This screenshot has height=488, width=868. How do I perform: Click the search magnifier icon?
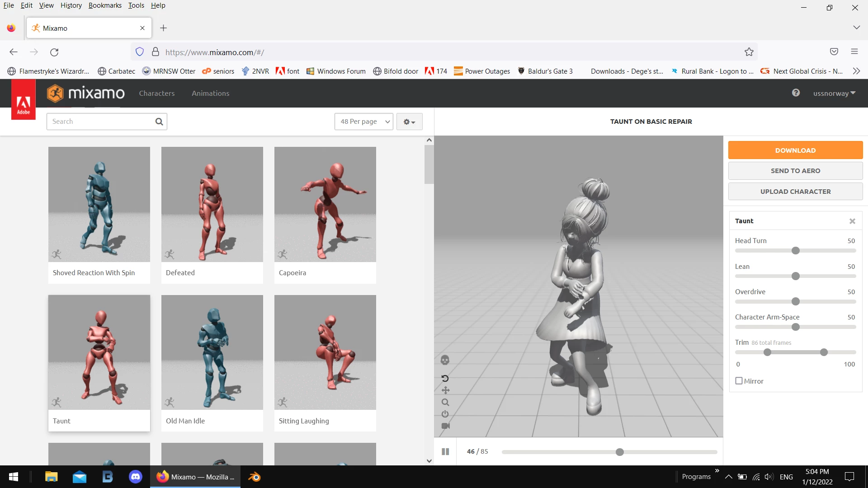[159, 122]
